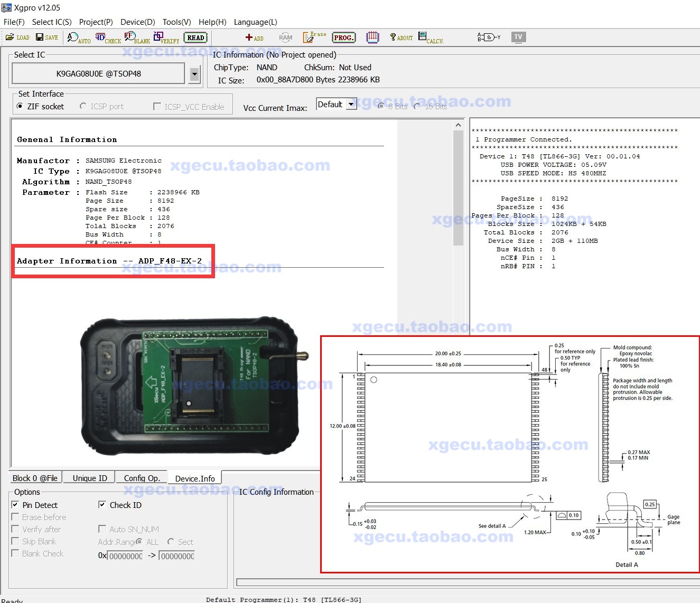Viewport: 700px width, 603px height.
Task: Select the CHECK toolbar icon
Action: coord(107,37)
